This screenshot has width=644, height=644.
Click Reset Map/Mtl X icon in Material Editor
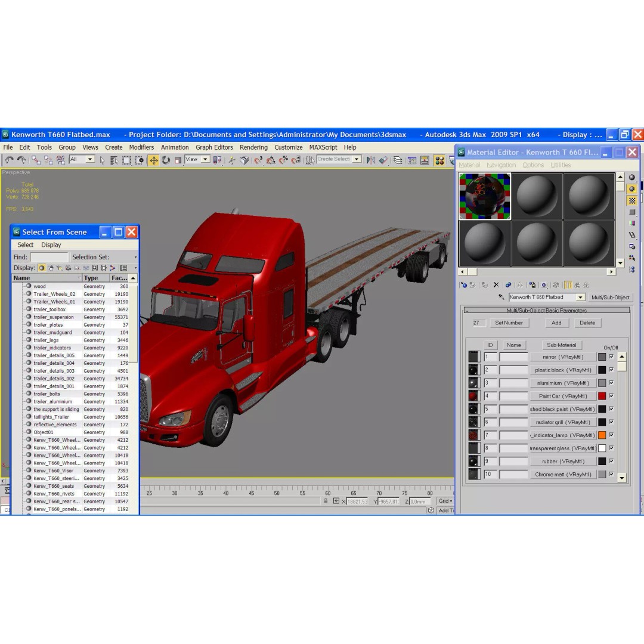pyautogui.click(x=496, y=284)
